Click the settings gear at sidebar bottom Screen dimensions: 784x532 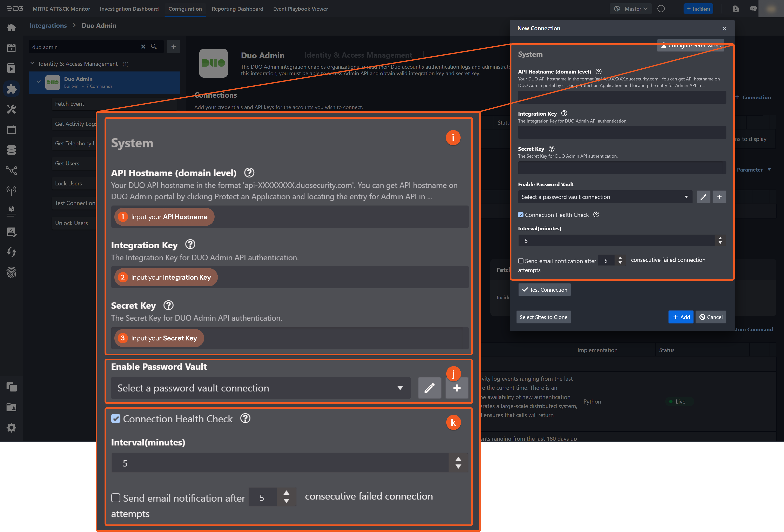[x=11, y=427]
